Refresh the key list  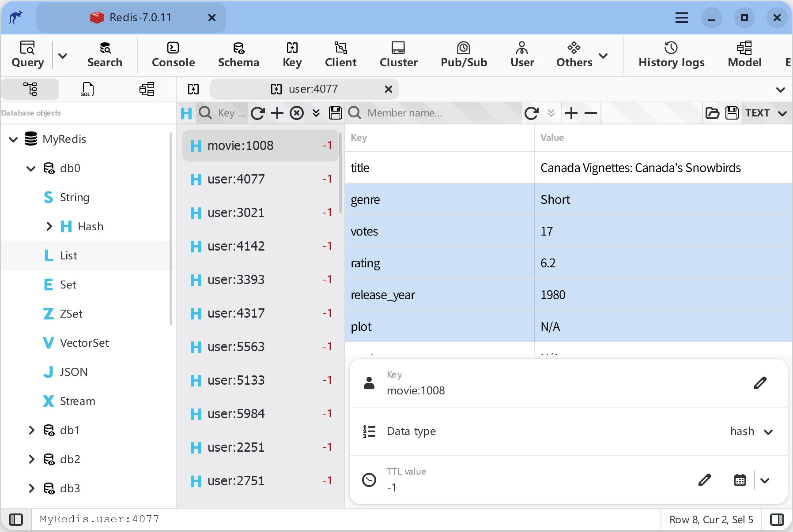pyautogui.click(x=257, y=113)
